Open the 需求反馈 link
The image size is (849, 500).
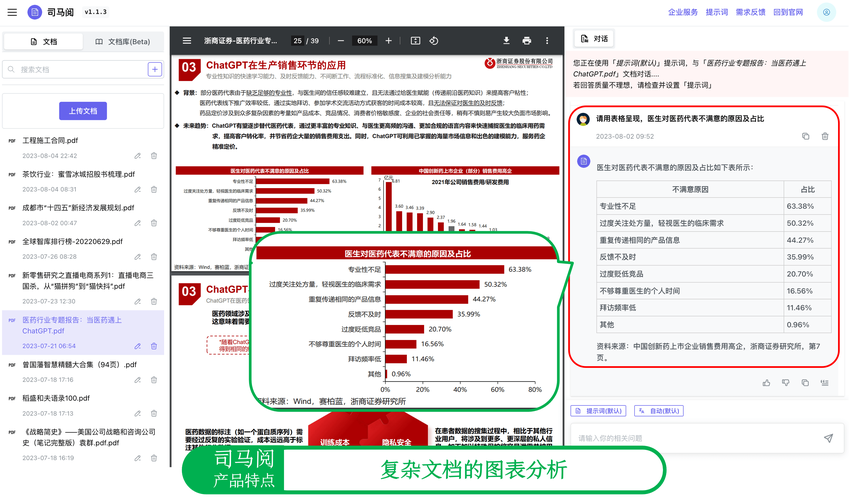click(750, 12)
